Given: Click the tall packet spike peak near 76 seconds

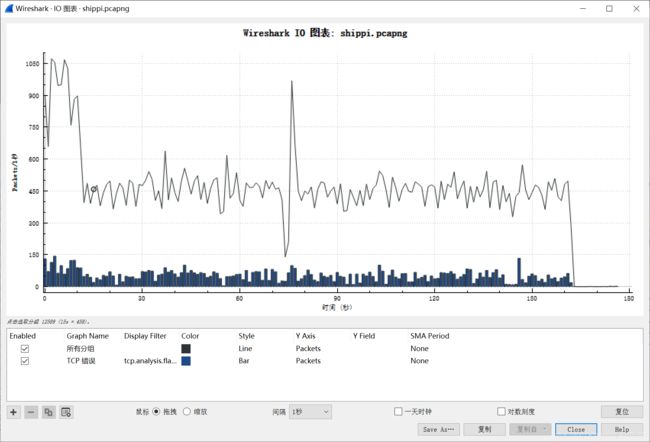Looking at the screenshot, I should [x=292, y=82].
